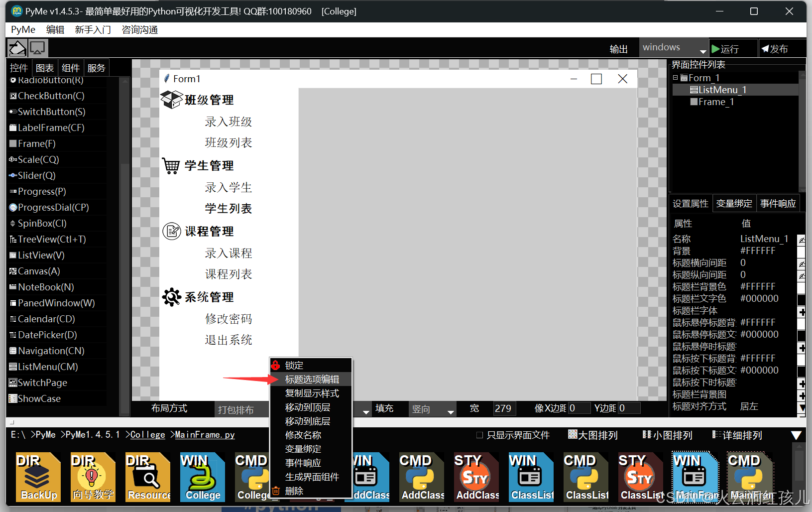The image size is (812, 512).
Task: Open the 新手入门 menu
Action: pos(93,29)
